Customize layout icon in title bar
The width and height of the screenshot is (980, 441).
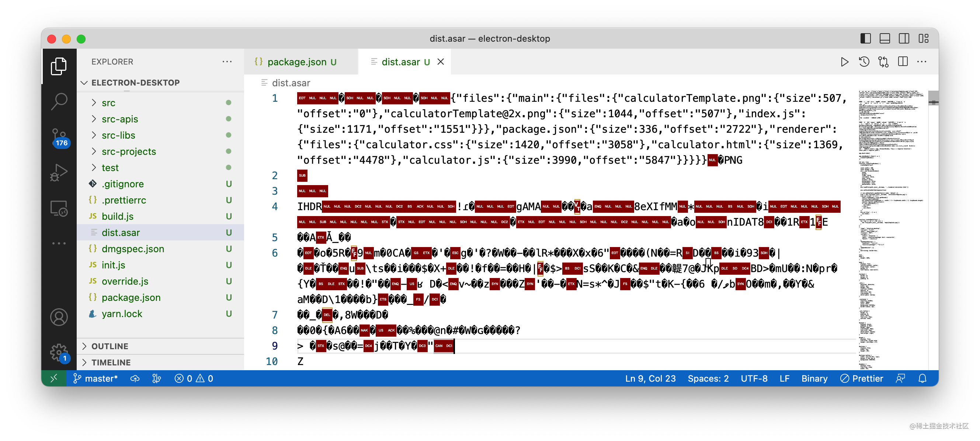pos(924,38)
